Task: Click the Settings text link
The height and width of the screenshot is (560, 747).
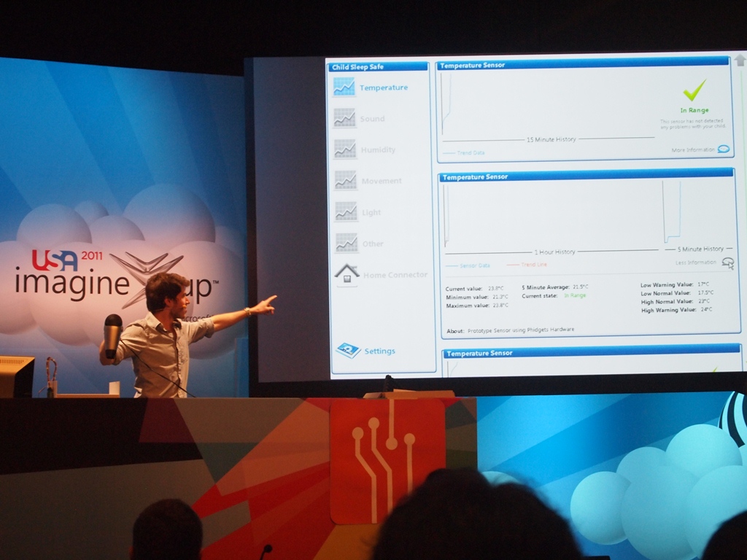Action: tap(380, 351)
